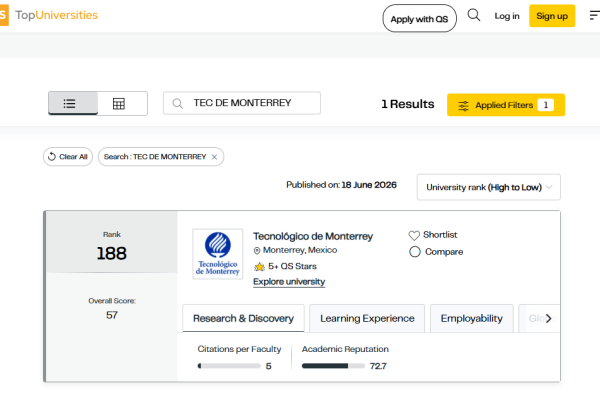
Task: Click the rank number 188
Action: click(111, 253)
